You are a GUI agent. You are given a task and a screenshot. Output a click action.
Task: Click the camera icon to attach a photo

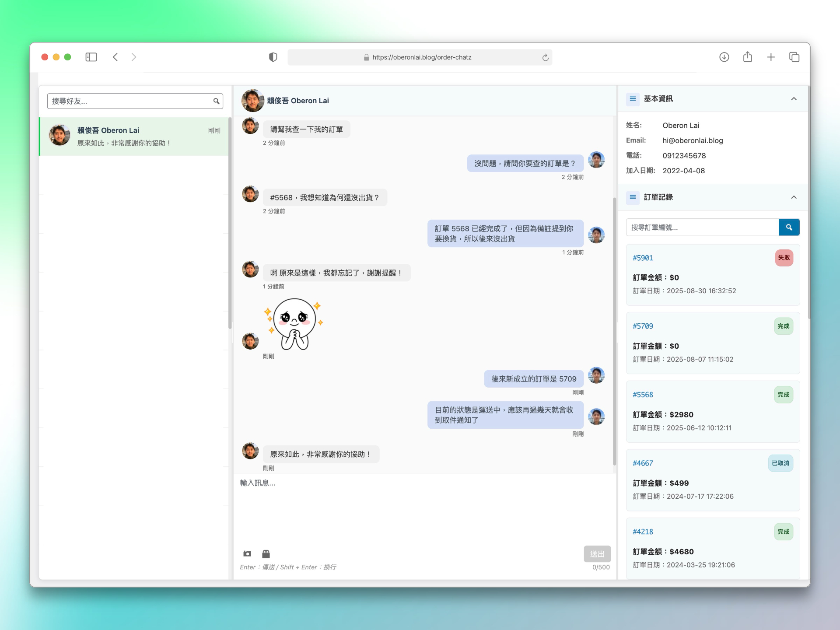click(x=247, y=554)
